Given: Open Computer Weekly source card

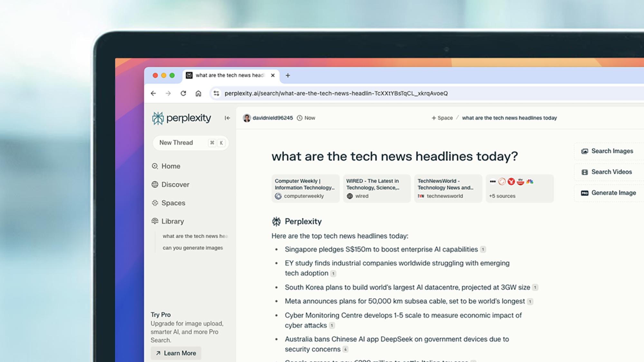Looking at the screenshot, I should point(305,189).
